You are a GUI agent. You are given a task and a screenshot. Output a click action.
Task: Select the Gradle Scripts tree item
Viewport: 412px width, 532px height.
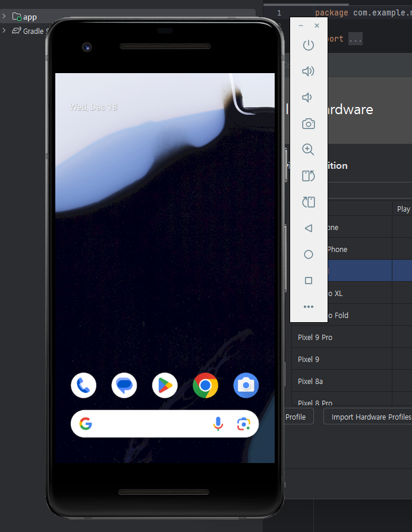click(30, 31)
